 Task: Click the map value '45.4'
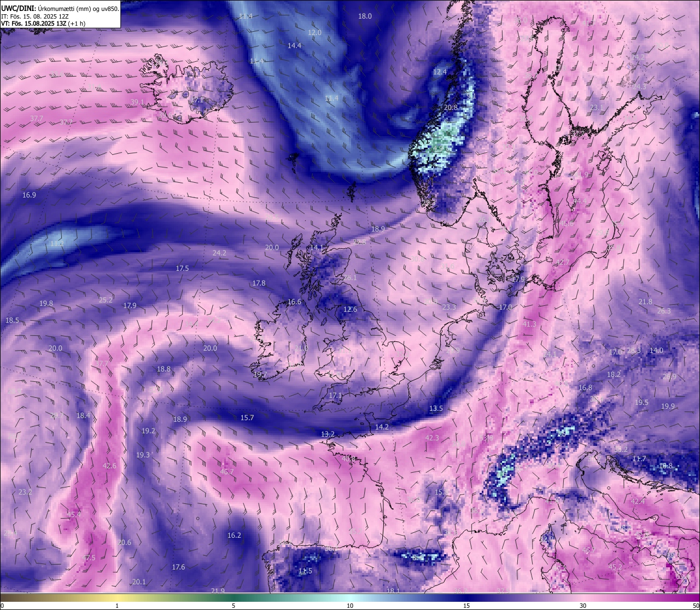[x=74, y=515]
